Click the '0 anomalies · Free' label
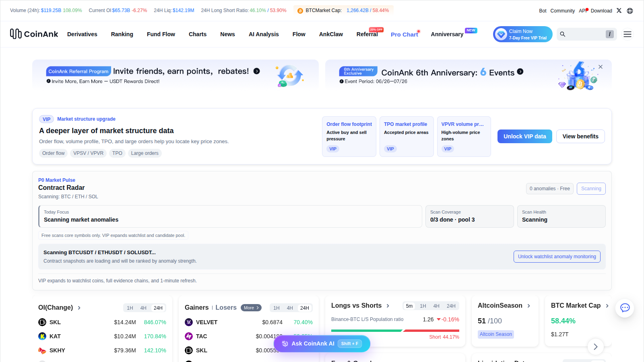This screenshot has width=644, height=362. click(x=550, y=189)
